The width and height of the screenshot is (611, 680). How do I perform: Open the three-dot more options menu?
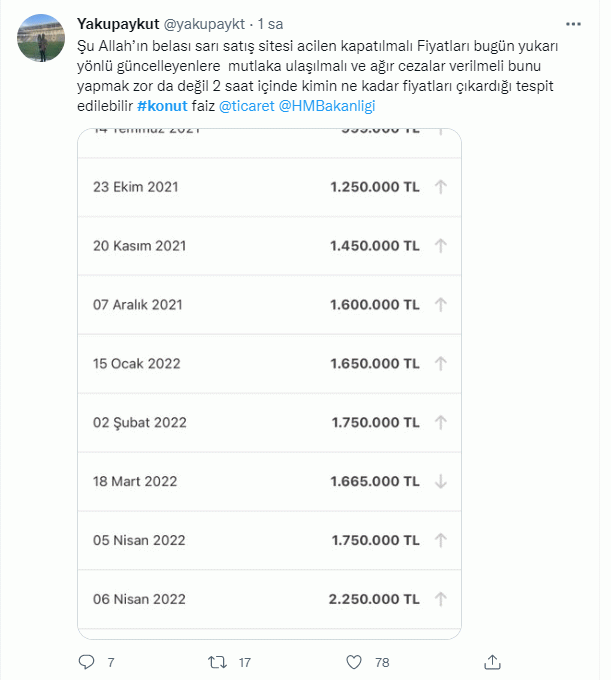point(573,23)
